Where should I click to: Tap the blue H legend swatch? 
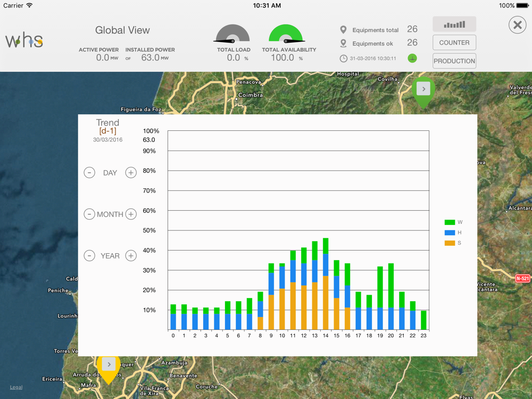pos(450,232)
